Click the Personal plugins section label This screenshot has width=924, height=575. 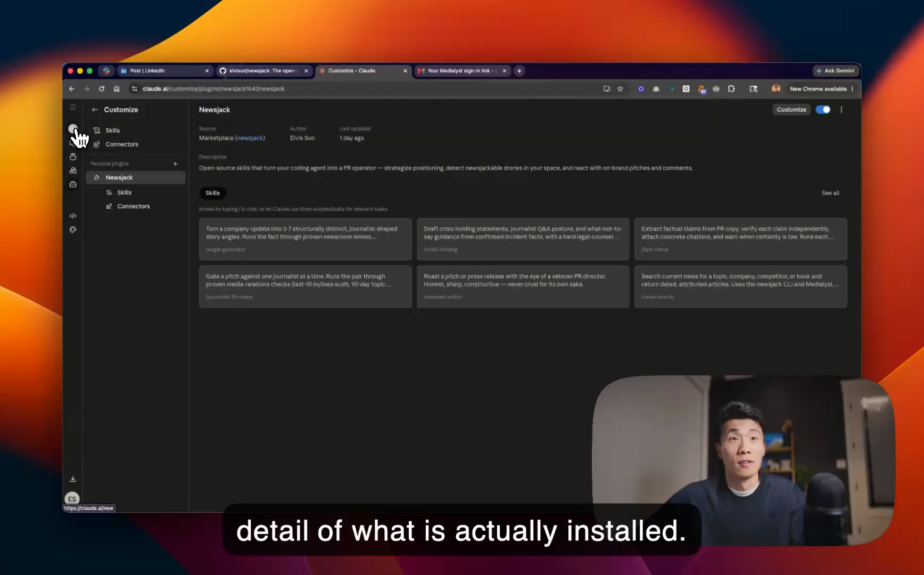coord(110,164)
